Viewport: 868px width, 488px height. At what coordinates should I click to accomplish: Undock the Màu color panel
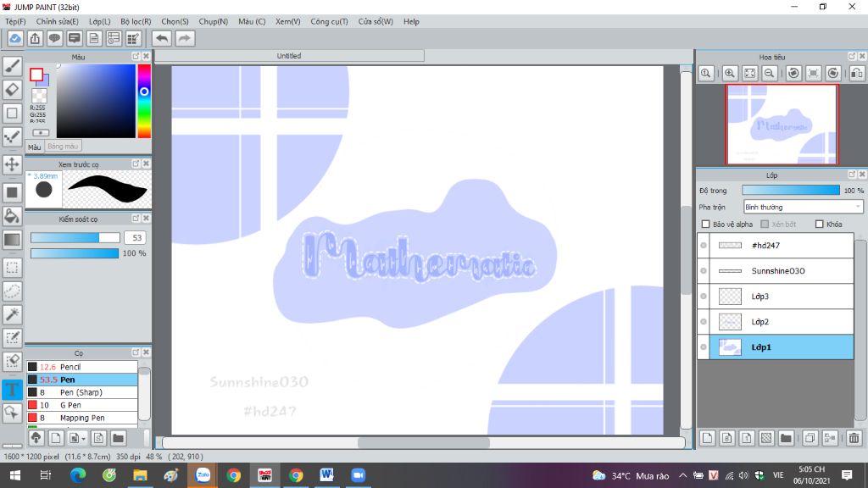coord(136,57)
